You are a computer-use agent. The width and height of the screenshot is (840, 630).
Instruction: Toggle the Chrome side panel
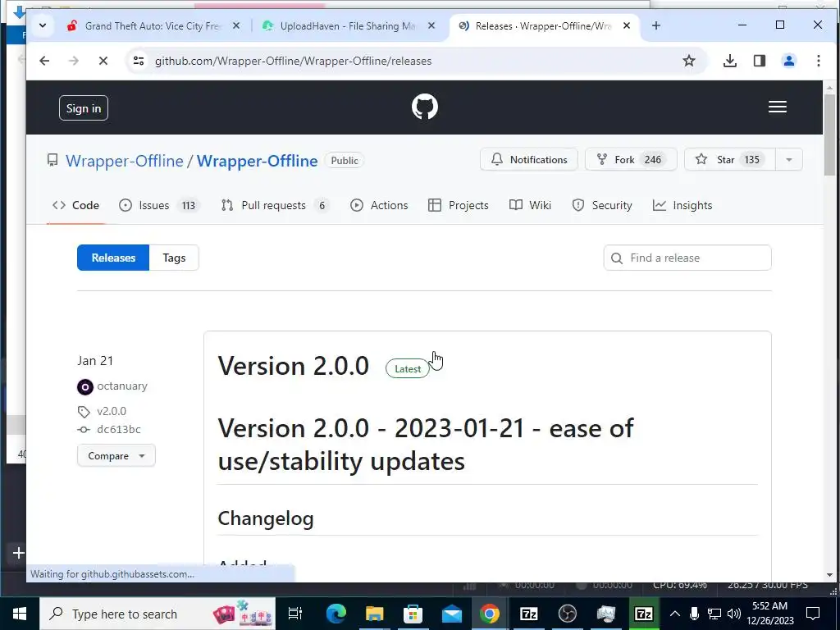click(759, 61)
